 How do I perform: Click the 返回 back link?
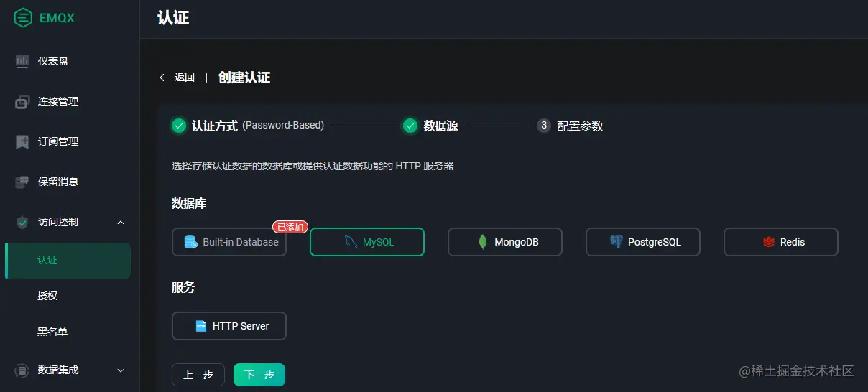click(x=185, y=78)
